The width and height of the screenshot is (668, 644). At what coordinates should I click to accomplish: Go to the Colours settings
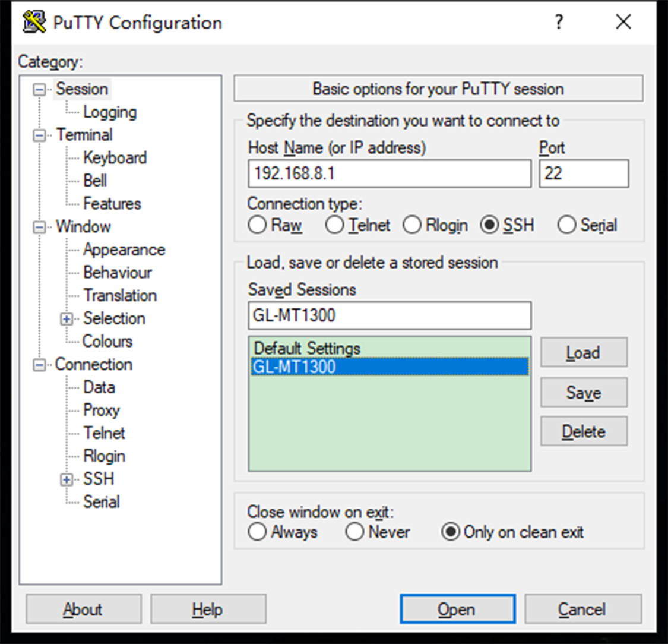pyautogui.click(x=107, y=341)
